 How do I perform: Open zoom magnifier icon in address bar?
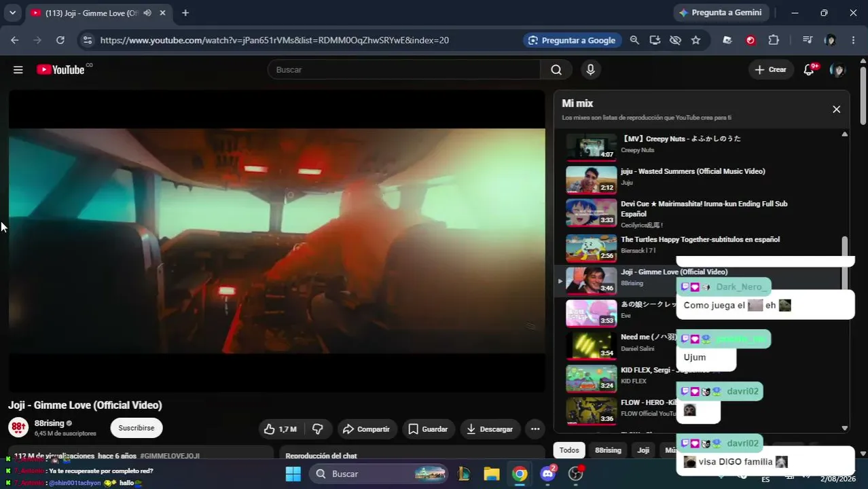coord(634,40)
